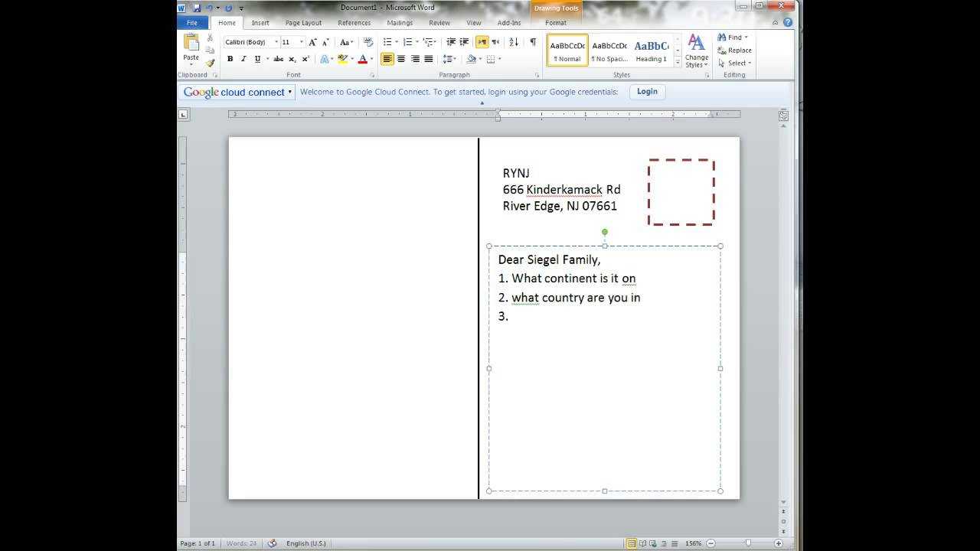The width and height of the screenshot is (980, 551).
Task: Click the Grow Font icon
Action: point(312,42)
